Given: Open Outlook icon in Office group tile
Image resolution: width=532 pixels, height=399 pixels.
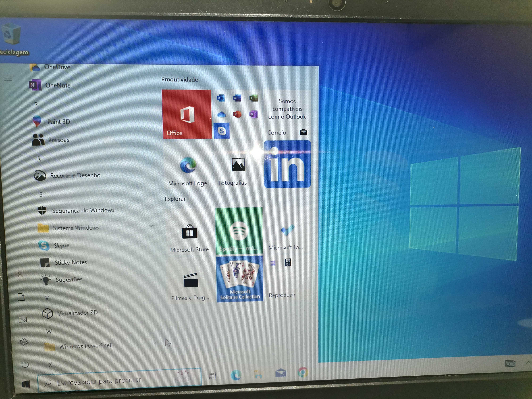Looking at the screenshot, I should [x=221, y=98].
